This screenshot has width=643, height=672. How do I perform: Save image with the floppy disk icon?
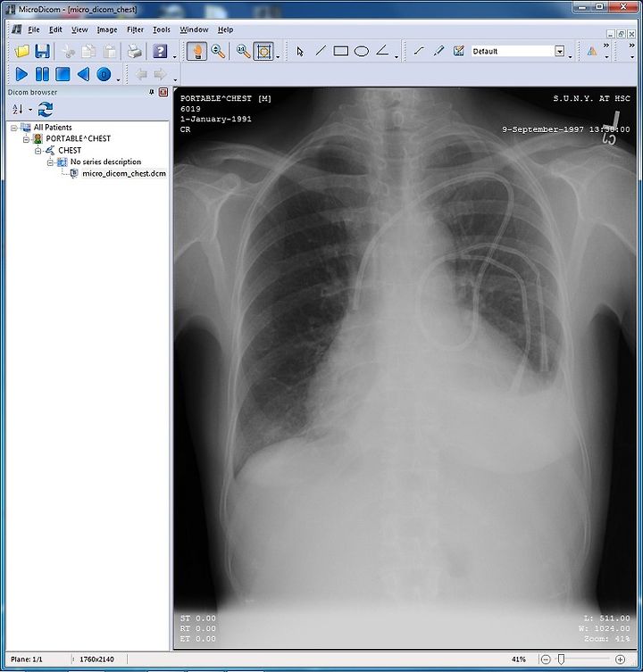42,52
